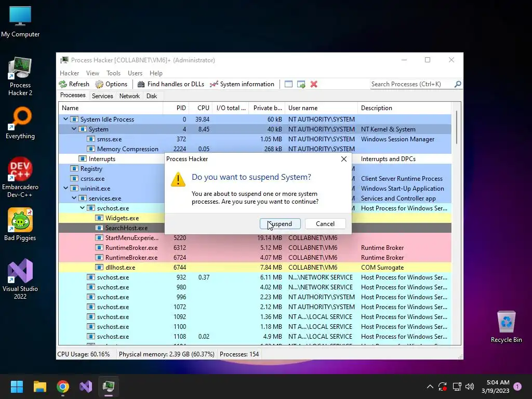Focus the Search Processes field
This screenshot has height=399, width=532.
click(412, 84)
